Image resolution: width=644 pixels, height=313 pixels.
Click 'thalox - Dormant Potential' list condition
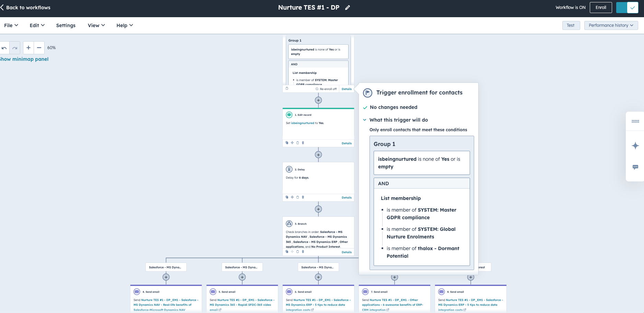[x=423, y=252]
